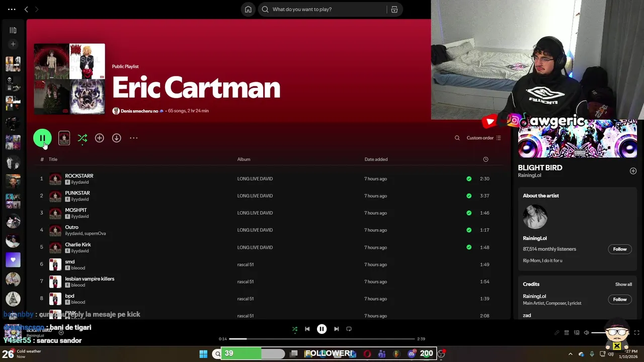This screenshot has height=362, width=644.
Task: Download the playlist with the down-arrow icon
Action: (x=116, y=138)
